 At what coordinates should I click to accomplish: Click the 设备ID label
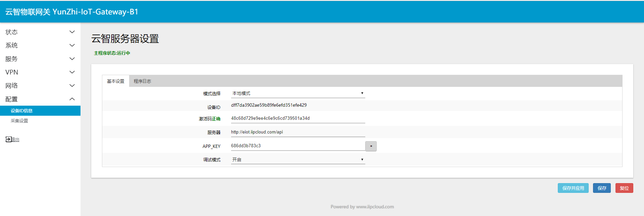pos(214,107)
